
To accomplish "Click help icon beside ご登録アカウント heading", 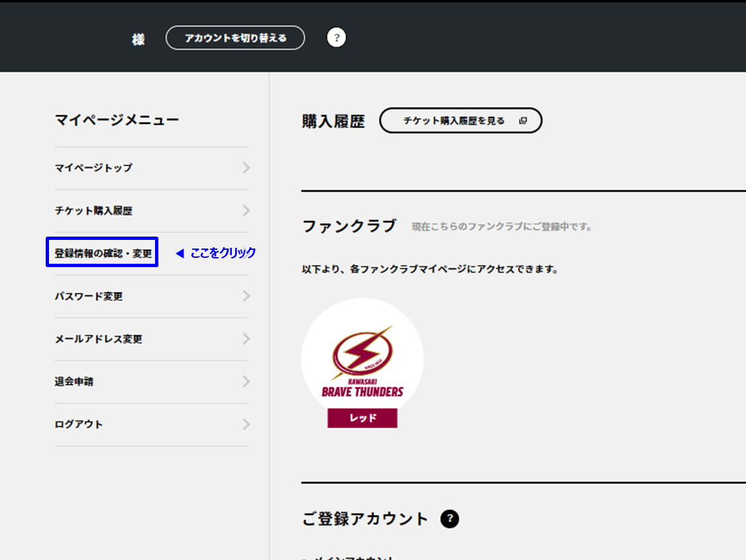I will 450,519.
